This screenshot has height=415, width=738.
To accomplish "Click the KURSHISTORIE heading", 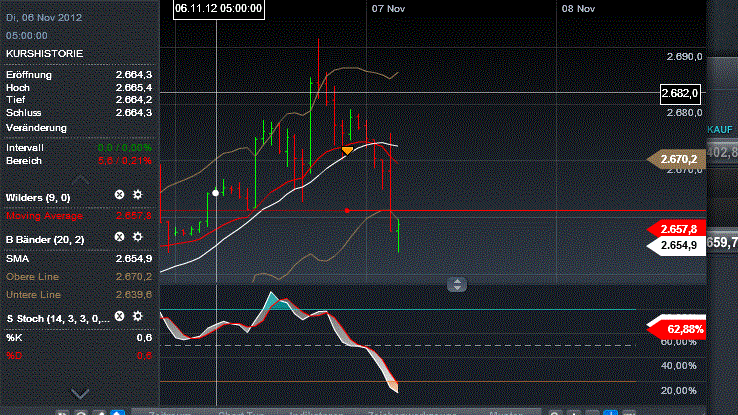I will coord(44,54).
